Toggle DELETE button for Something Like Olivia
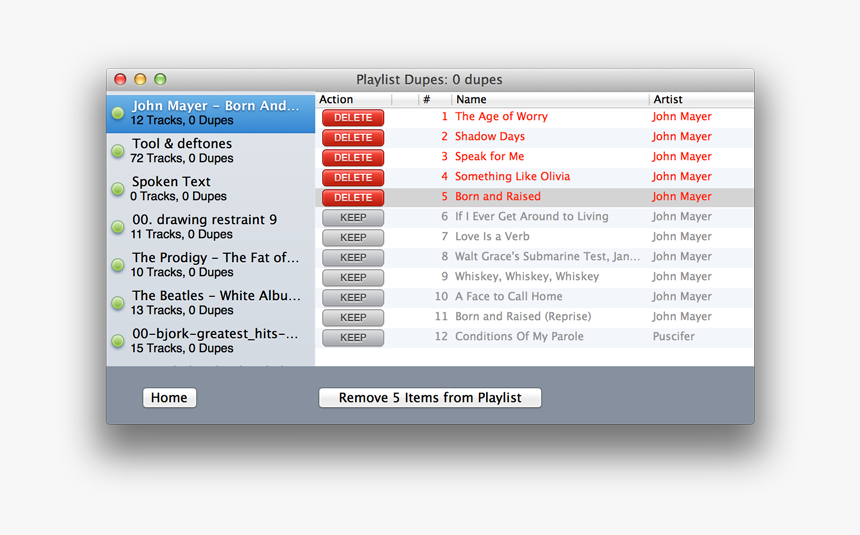The image size is (860, 535). click(353, 177)
